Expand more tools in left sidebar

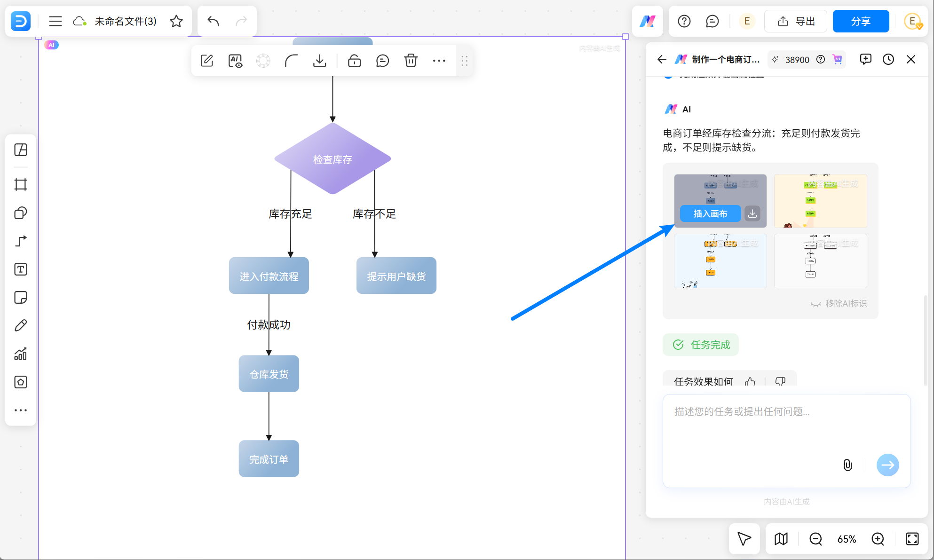pos(21,410)
